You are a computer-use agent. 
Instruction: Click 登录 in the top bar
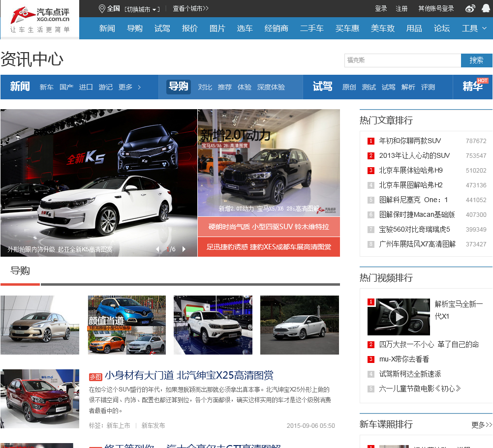(x=381, y=8)
